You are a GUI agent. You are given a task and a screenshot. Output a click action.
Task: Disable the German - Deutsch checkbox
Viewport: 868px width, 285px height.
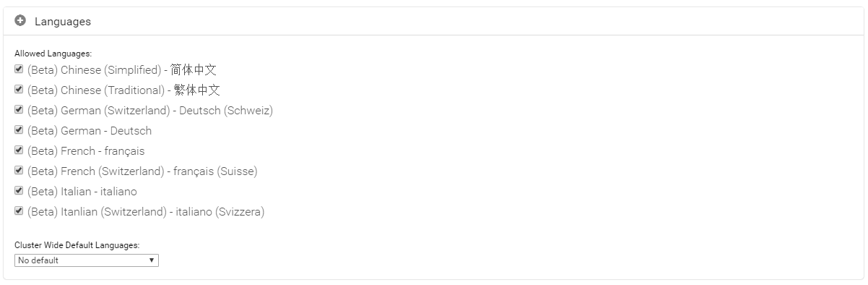point(19,130)
